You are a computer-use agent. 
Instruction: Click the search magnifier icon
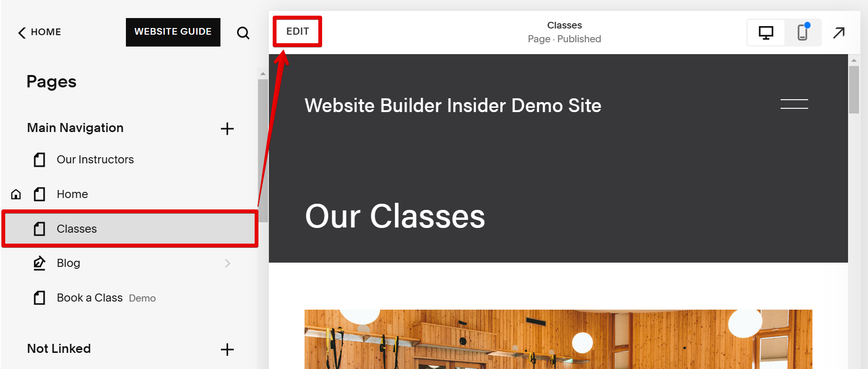point(243,33)
